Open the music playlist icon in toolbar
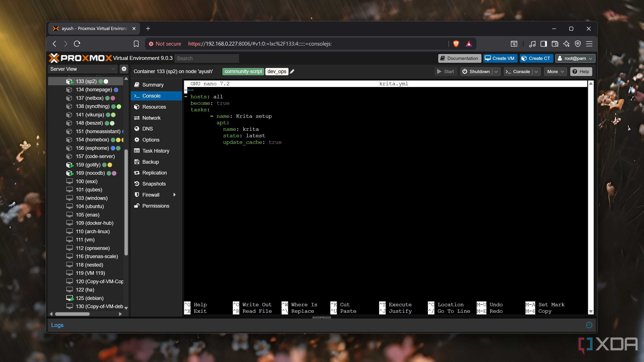 click(532, 44)
